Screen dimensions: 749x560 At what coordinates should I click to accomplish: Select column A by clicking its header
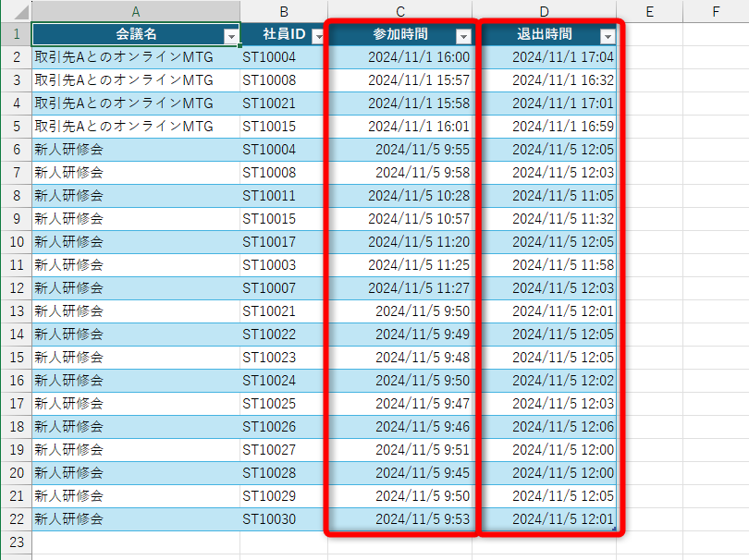pyautogui.click(x=134, y=10)
